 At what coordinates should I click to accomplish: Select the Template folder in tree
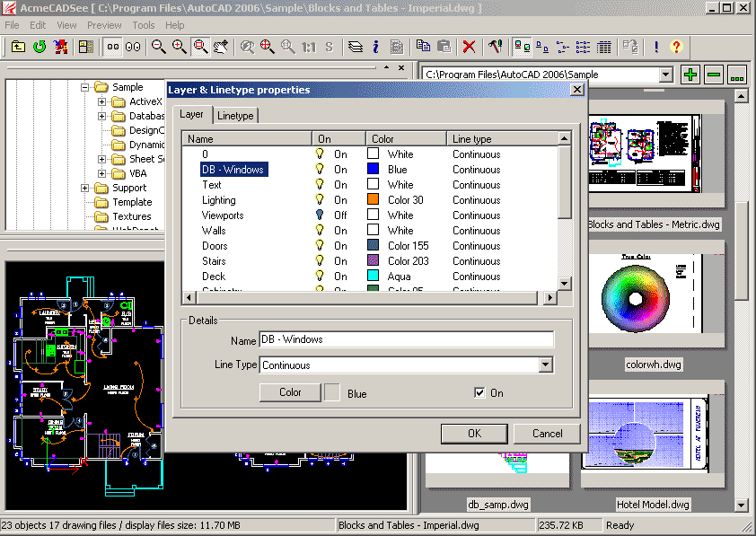click(132, 202)
